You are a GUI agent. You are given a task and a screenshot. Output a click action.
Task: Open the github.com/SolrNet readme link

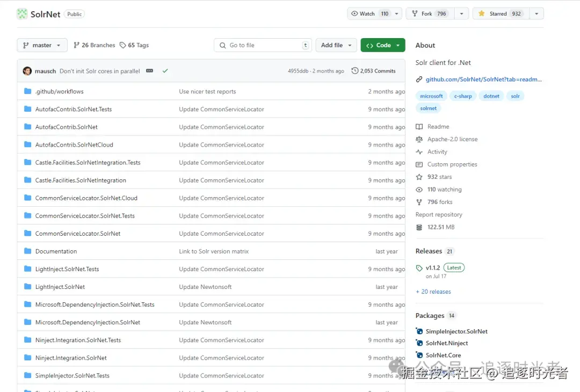pos(483,79)
